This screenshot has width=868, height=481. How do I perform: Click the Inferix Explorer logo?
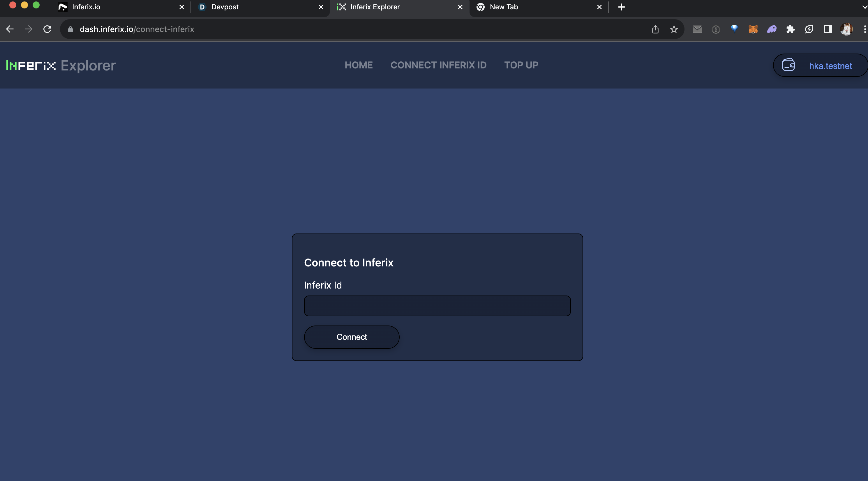pos(61,65)
